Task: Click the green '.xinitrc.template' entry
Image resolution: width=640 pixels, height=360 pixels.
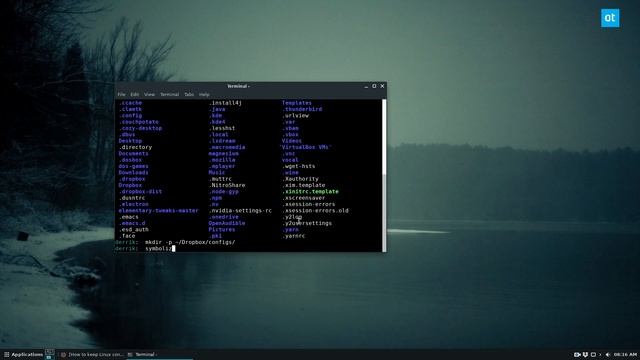Action: [x=310, y=191]
